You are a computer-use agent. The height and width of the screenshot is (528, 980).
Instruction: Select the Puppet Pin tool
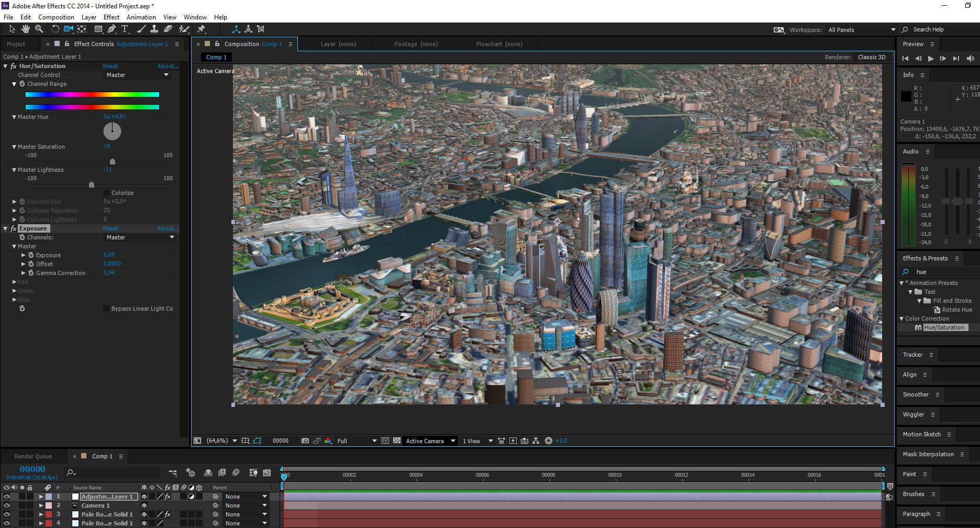click(201, 29)
